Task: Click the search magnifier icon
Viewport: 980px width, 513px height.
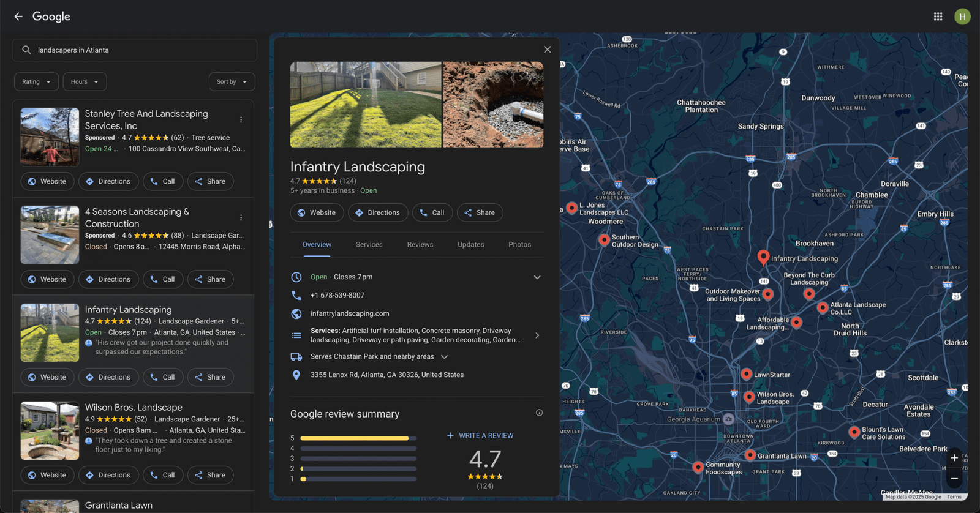Action: point(26,50)
